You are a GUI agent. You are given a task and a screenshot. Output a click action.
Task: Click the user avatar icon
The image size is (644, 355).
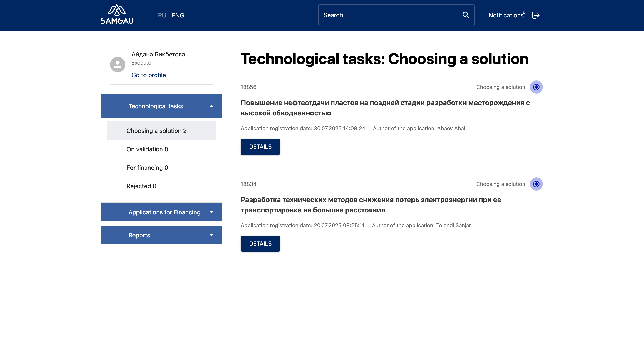tap(117, 65)
